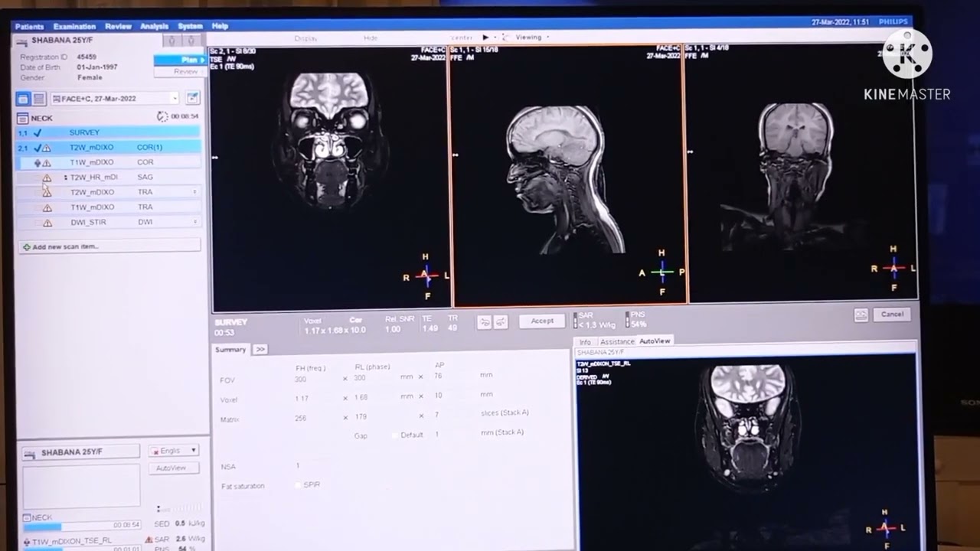Select the T1W_mDIXO COR scan row

tap(109, 162)
